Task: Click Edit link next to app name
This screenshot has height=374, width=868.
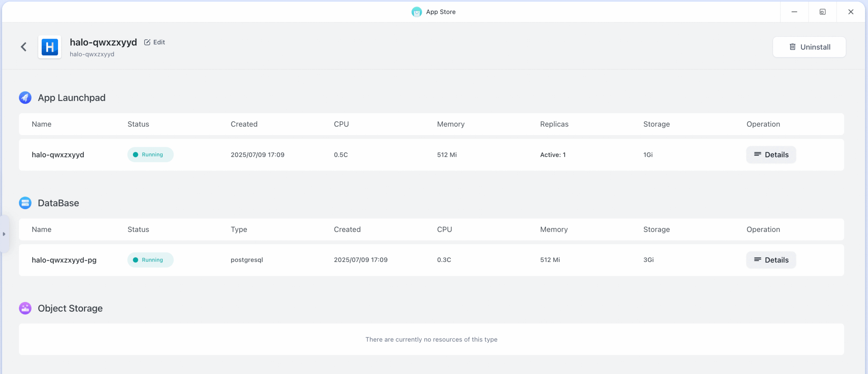Action: click(x=155, y=42)
